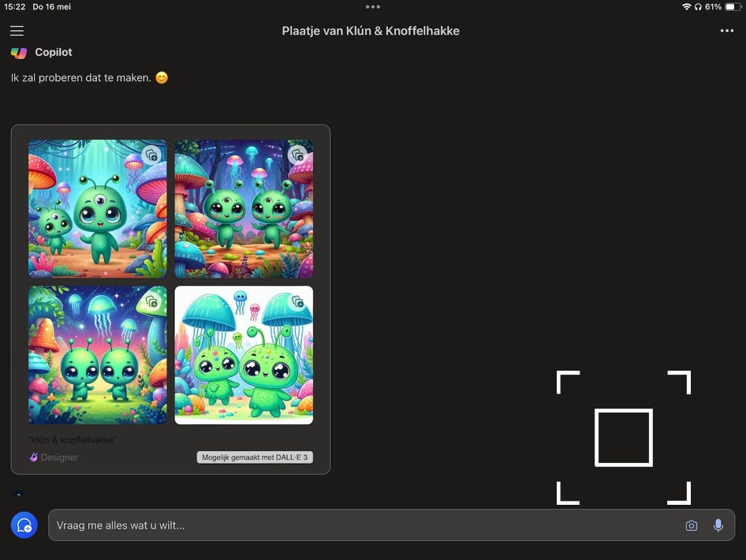Tap the Copilot logo icon
Screen dimensions: 746x560
point(19,52)
